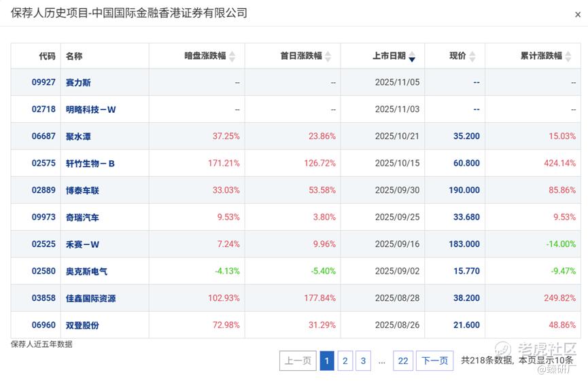Click the 上一页 previous page button
Viewport: 588px width, 383px height.
(298, 361)
